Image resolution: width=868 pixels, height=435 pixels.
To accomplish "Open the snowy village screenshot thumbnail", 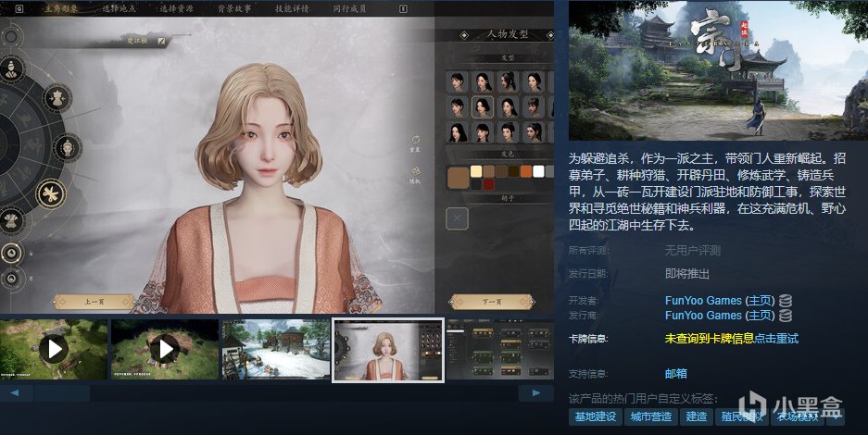I will point(276,349).
